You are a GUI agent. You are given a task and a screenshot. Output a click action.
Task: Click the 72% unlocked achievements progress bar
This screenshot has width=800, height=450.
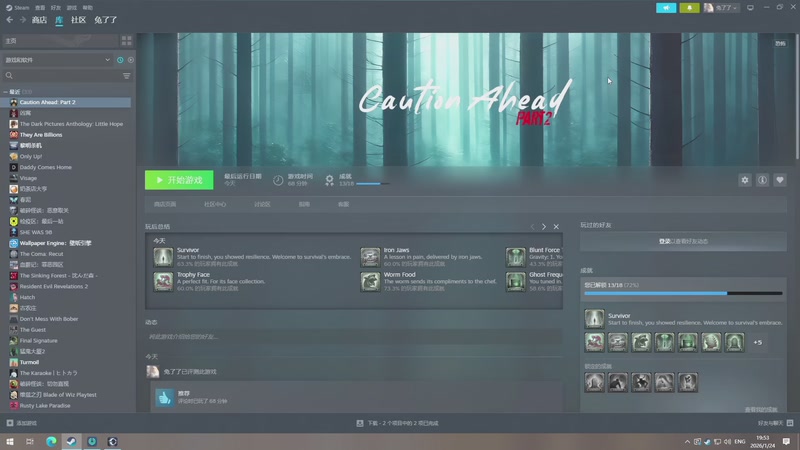[x=683, y=293]
